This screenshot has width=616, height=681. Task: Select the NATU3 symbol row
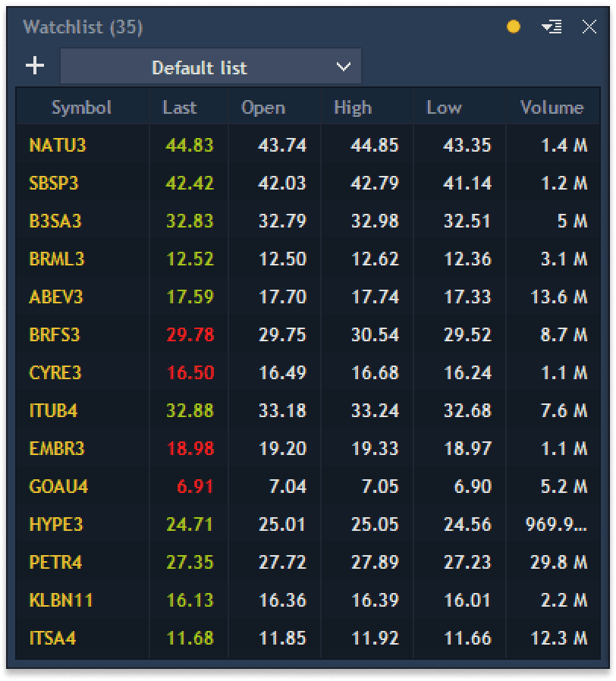pyautogui.click(x=58, y=145)
